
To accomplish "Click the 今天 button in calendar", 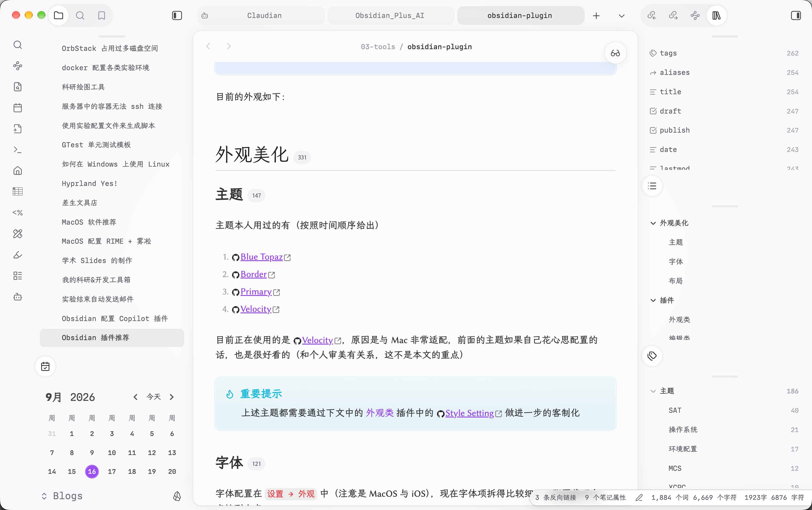I will [x=154, y=397].
